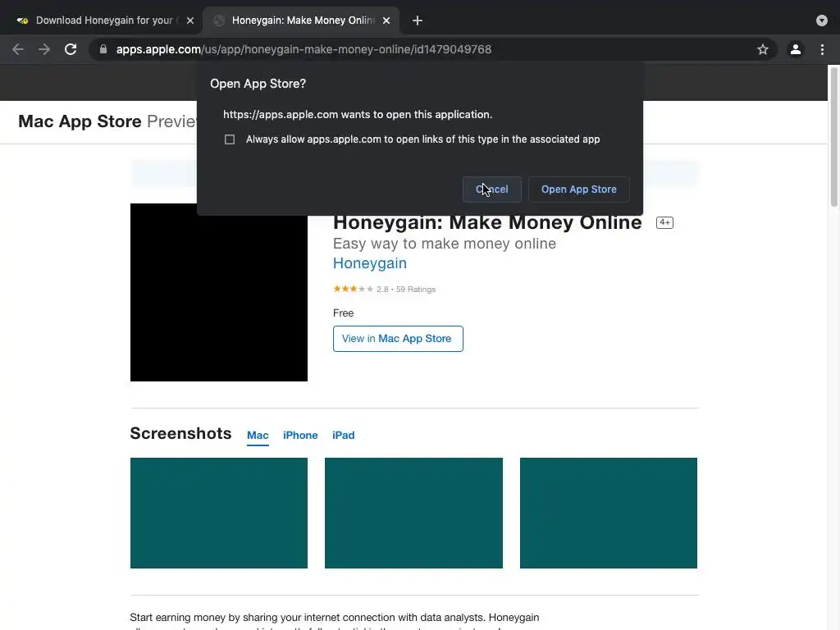This screenshot has height=630, width=840.
Task: Open the third Mac screenshot
Action: 609,513
